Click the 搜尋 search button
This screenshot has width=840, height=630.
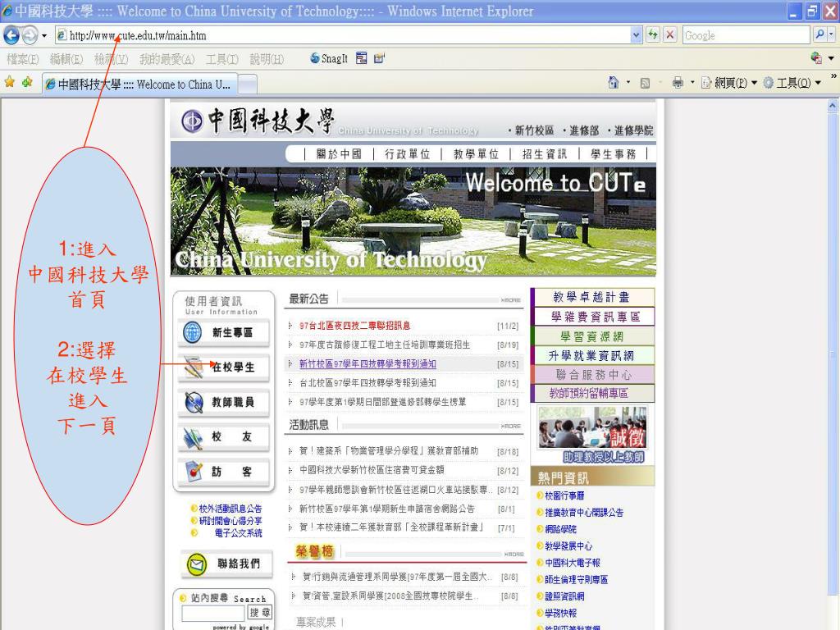260,612
